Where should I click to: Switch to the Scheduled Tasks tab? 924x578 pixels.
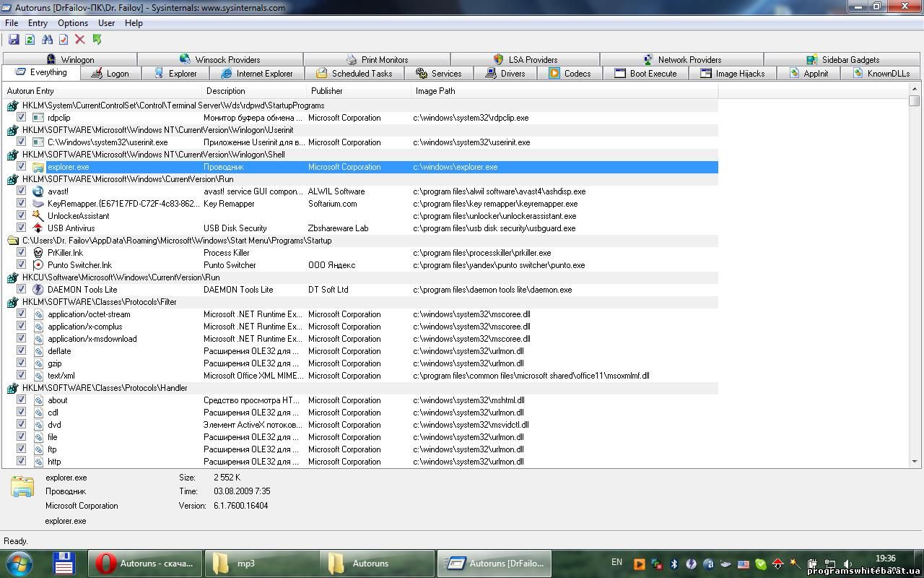click(354, 73)
